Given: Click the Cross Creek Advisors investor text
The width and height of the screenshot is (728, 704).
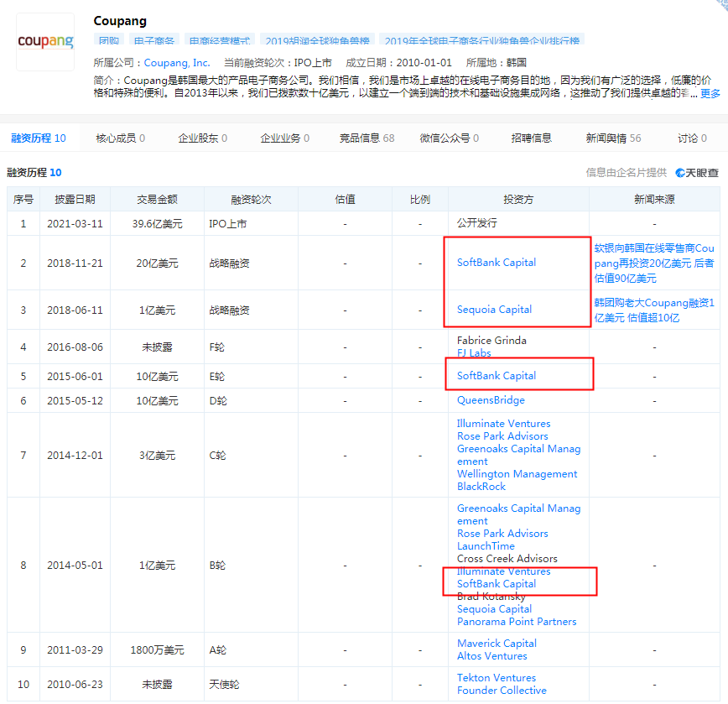Looking at the screenshot, I should [x=507, y=558].
